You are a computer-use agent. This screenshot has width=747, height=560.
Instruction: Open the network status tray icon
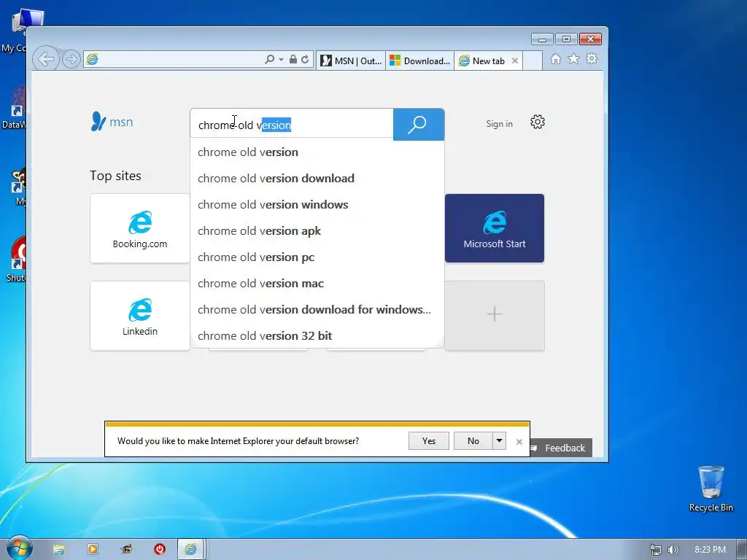pos(656,550)
